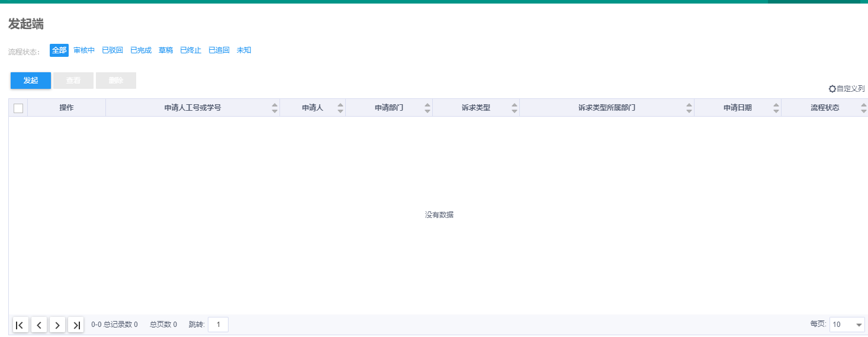Show 已驳回 status records
The image size is (868, 337).
tap(112, 50)
